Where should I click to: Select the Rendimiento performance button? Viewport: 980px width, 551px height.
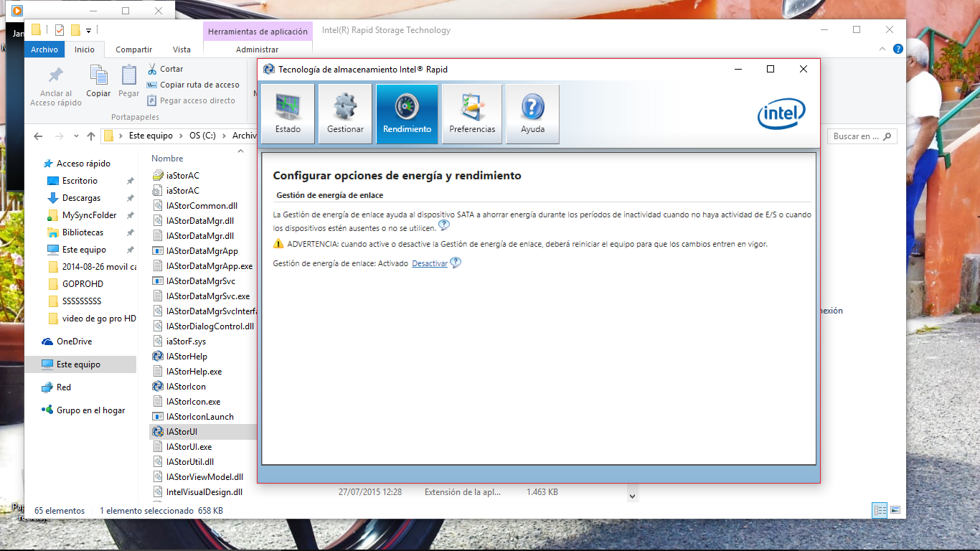click(x=407, y=114)
